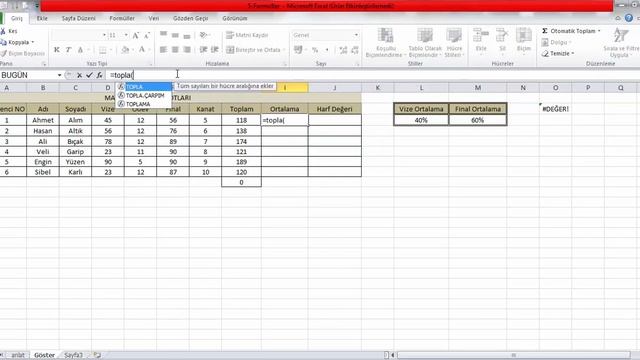
Task: Open Otomatik Toplam dropdown arrow
Action: pos(599,31)
